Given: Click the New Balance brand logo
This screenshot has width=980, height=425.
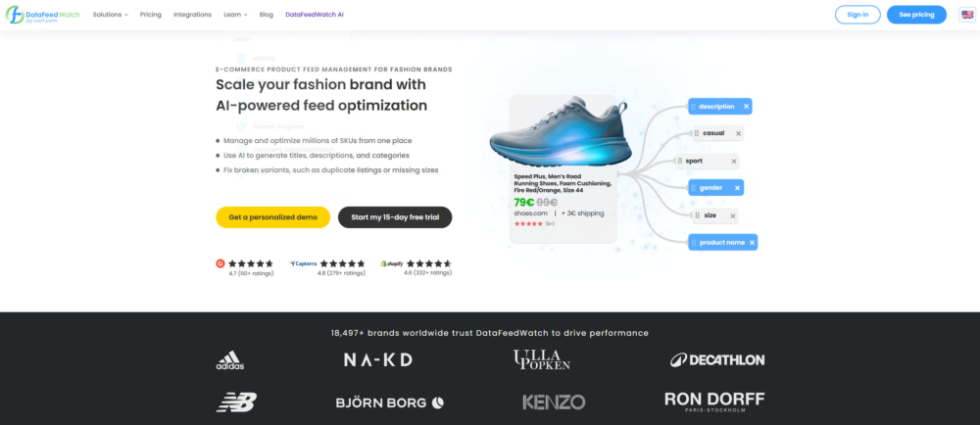Looking at the screenshot, I should click(236, 401).
